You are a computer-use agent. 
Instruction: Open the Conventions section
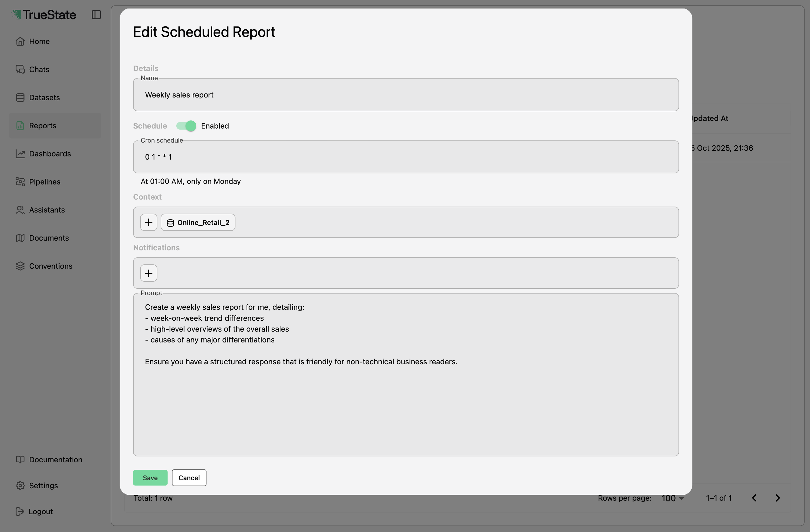(x=50, y=266)
